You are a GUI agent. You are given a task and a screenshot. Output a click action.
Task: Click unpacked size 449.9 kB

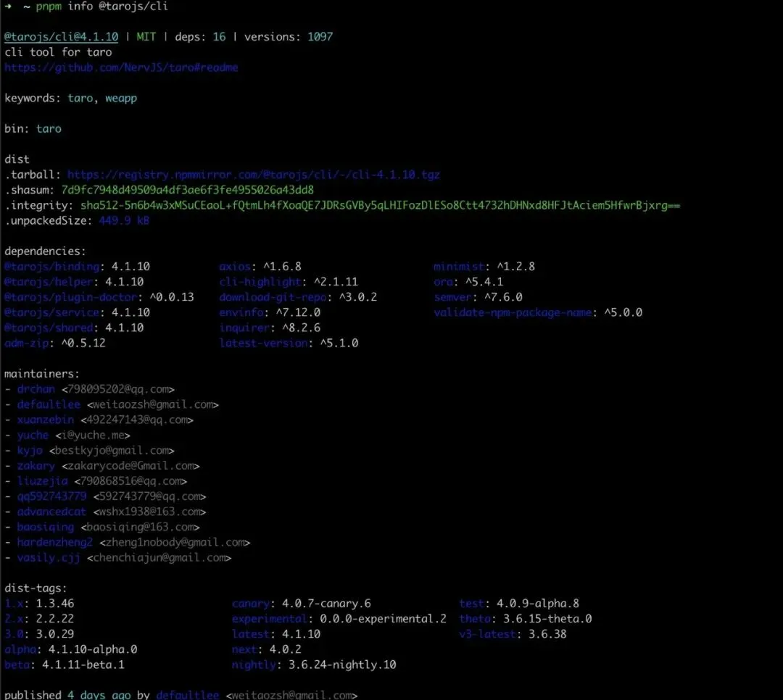tap(124, 221)
